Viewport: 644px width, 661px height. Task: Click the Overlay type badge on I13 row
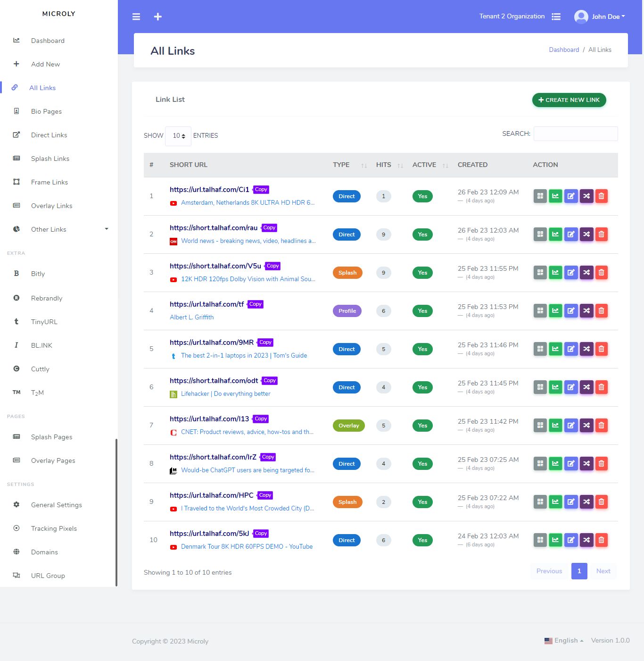coord(349,426)
